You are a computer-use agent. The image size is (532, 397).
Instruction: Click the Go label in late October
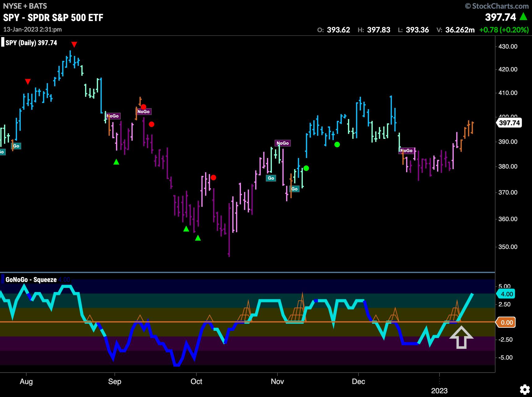[x=271, y=178]
